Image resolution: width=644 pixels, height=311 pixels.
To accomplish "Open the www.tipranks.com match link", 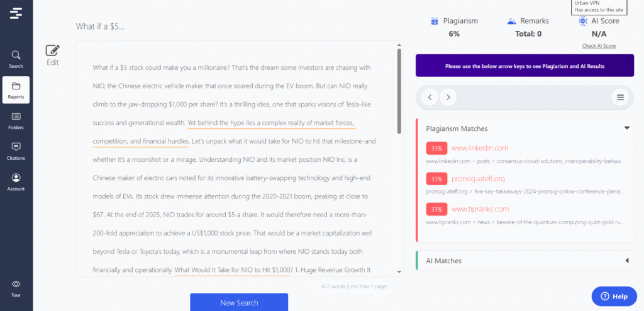I will click(x=480, y=208).
